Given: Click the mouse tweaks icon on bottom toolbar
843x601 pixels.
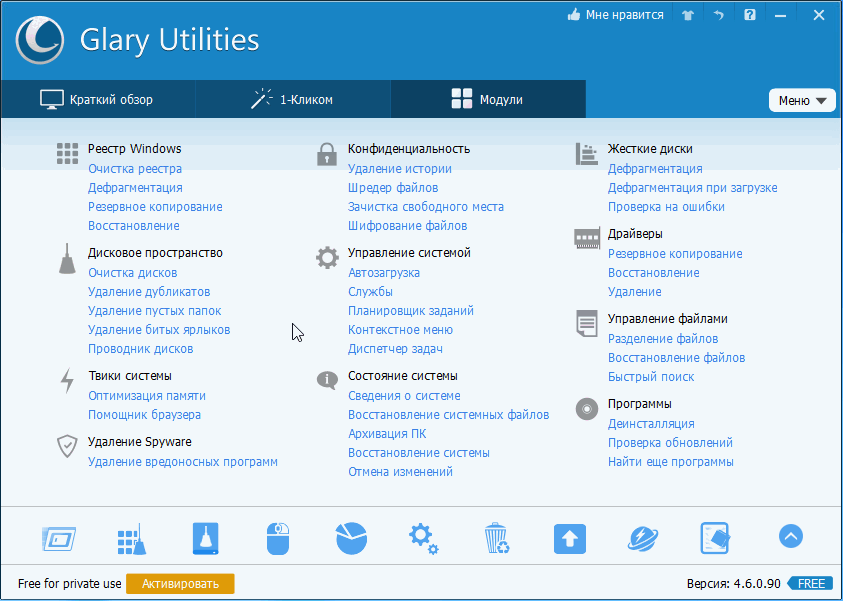Looking at the screenshot, I should coord(277,538).
